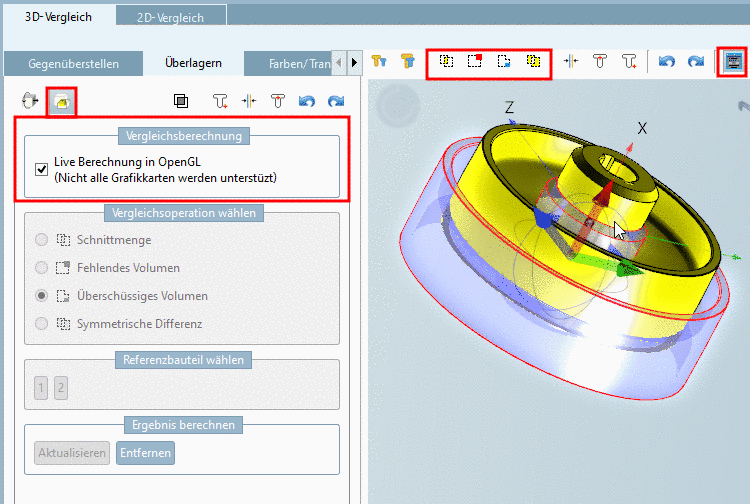
Task: Switch to the 2D-Vergleich tab
Action: [x=170, y=17]
